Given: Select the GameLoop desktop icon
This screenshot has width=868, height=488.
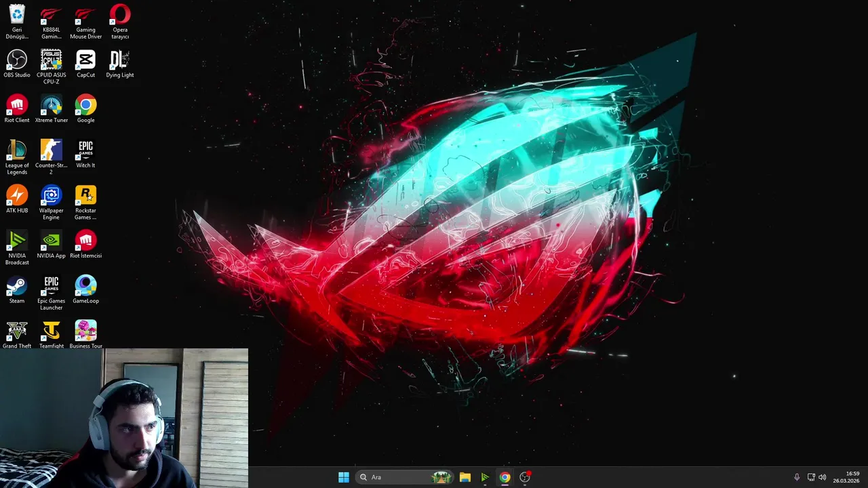Looking at the screenshot, I should click(x=85, y=289).
